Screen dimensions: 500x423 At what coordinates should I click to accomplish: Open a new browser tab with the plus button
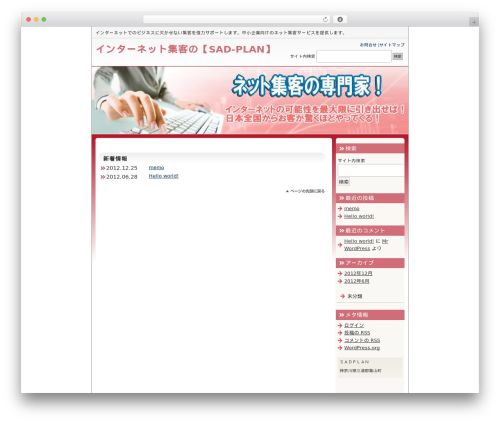pos(474,22)
